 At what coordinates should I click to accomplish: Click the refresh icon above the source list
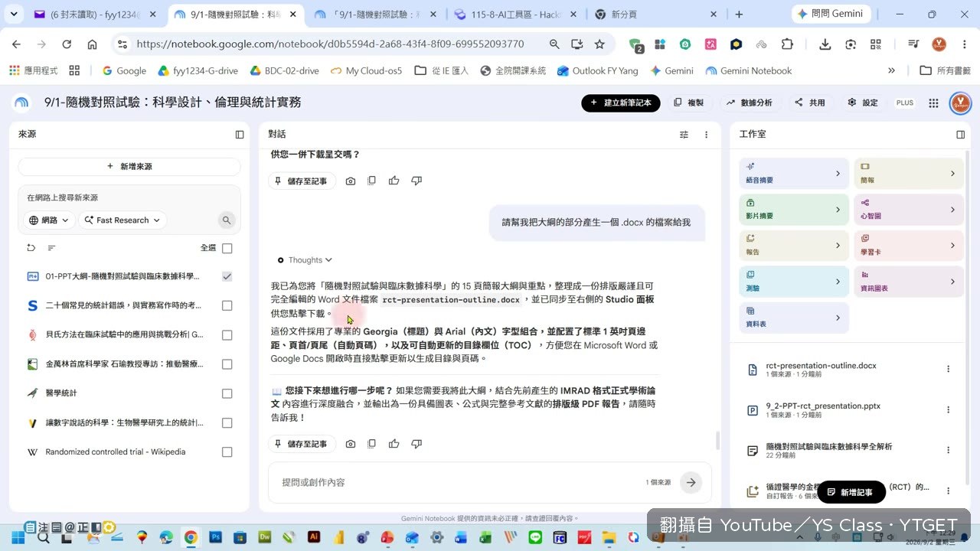click(31, 248)
